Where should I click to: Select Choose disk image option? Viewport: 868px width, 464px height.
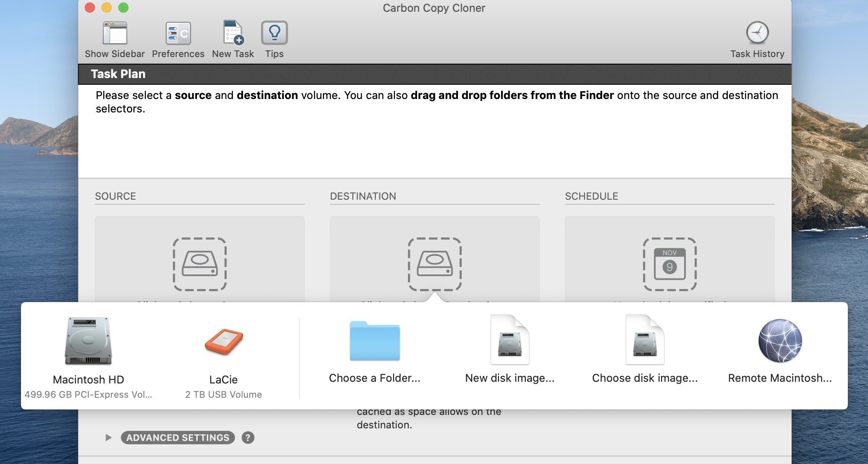tap(645, 340)
